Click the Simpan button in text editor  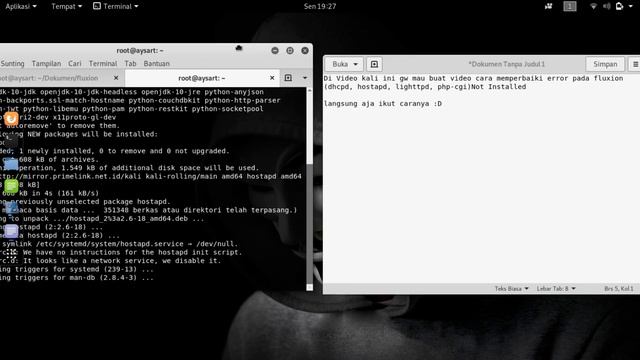[x=605, y=64]
